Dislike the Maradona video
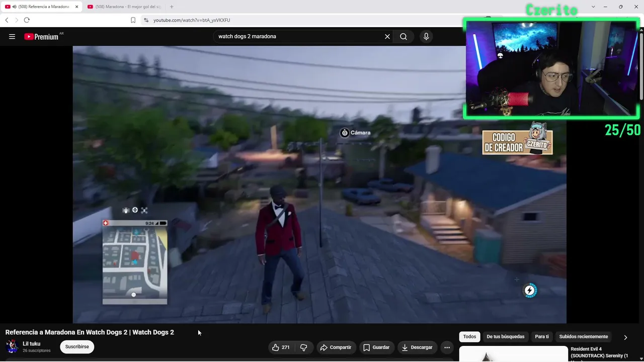The image size is (644, 362). click(303, 347)
